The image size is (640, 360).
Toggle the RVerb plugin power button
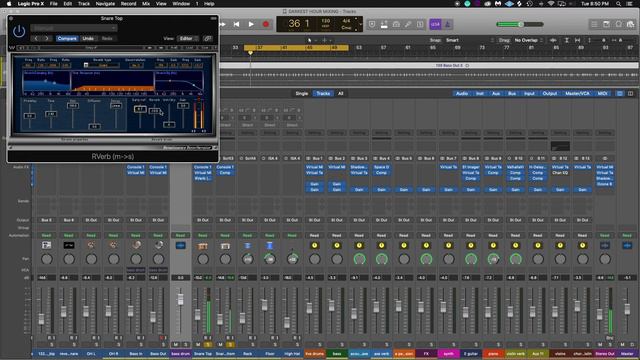click(19, 31)
